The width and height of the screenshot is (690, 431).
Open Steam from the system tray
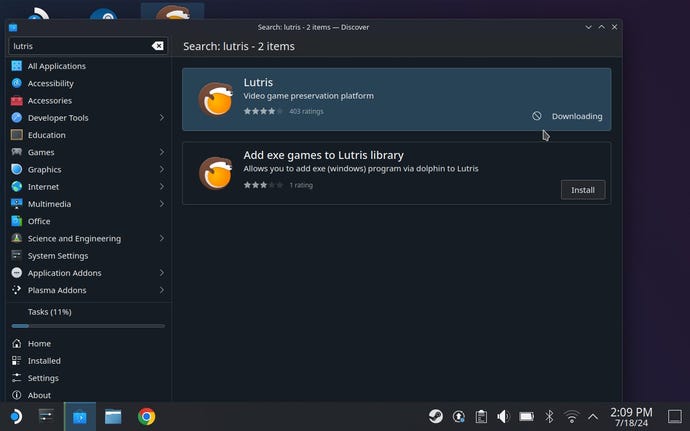coord(436,416)
